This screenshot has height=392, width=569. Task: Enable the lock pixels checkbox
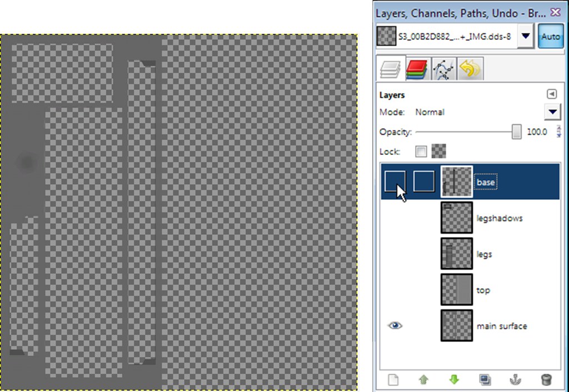[x=421, y=151]
